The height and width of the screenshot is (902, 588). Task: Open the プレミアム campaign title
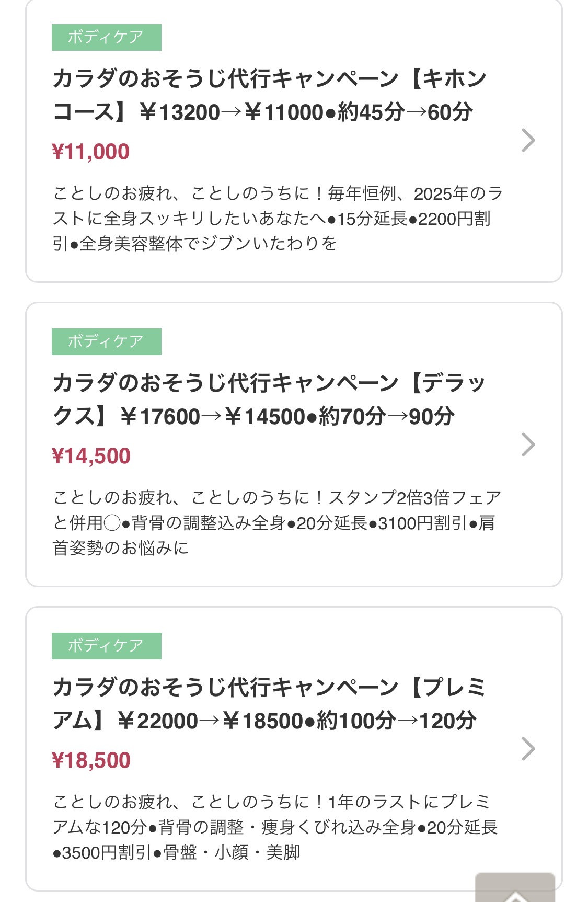click(x=269, y=704)
